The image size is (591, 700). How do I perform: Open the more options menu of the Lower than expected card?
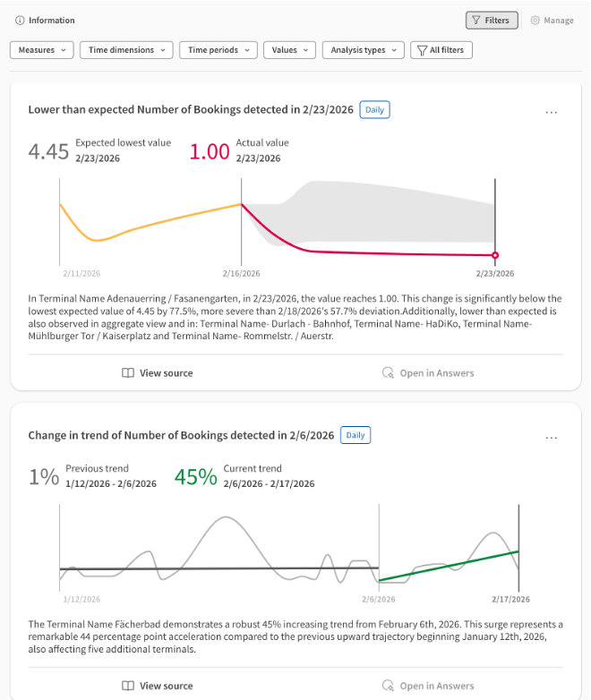point(552,112)
